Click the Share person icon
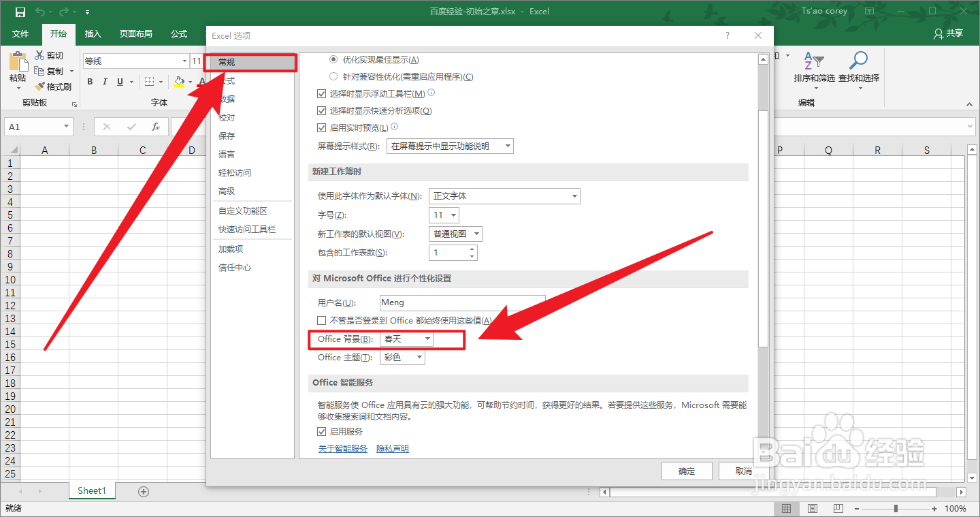The width and height of the screenshot is (980, 517). pos(939,33)
